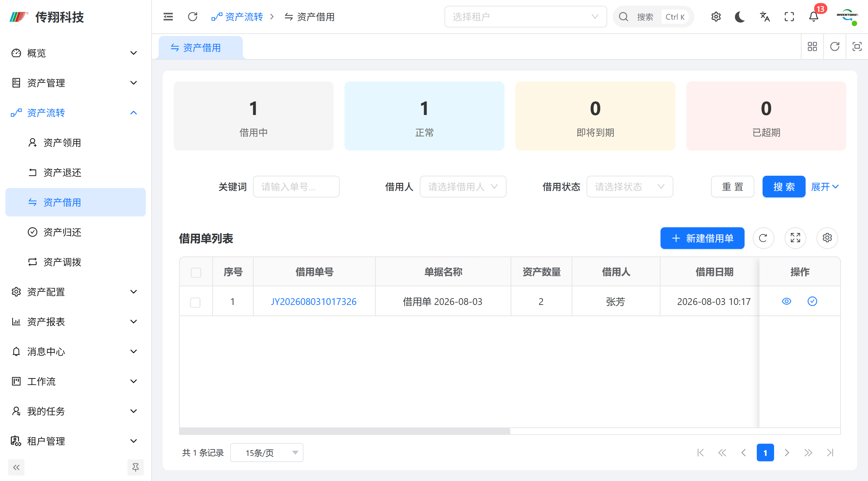Screen dimensions: 868x481
Task: Select page 1 pagination button
Action: click(x=765, y=453)
